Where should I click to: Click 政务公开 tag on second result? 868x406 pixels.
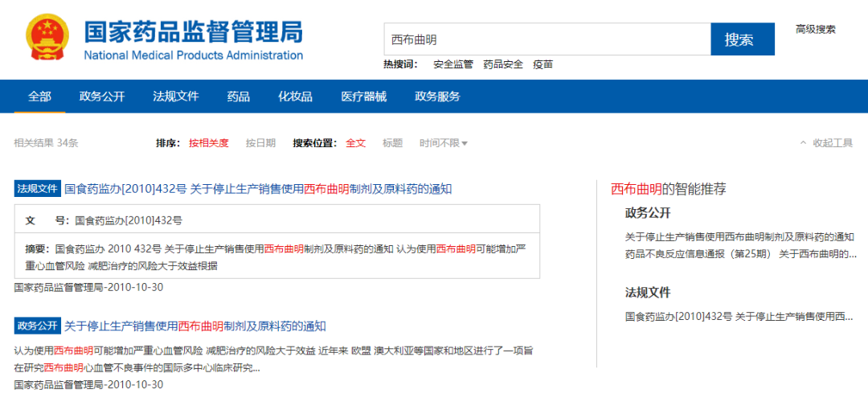tap(37, 326)
